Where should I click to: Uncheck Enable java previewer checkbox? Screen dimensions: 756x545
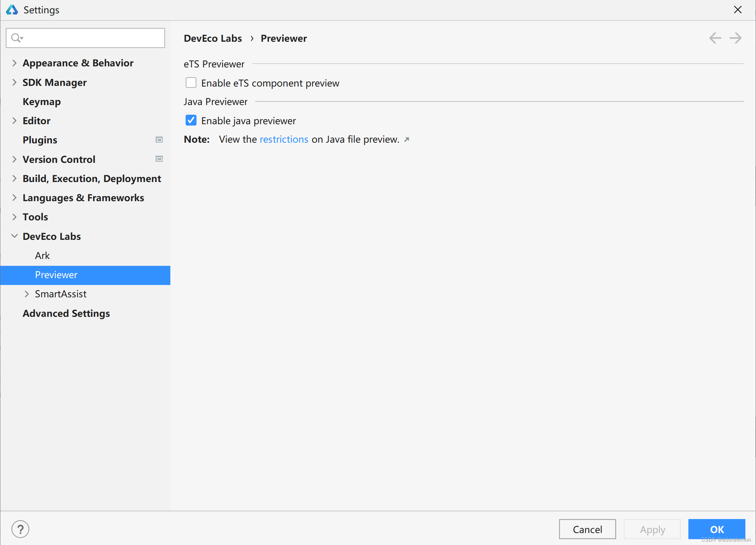click(191, 120)
